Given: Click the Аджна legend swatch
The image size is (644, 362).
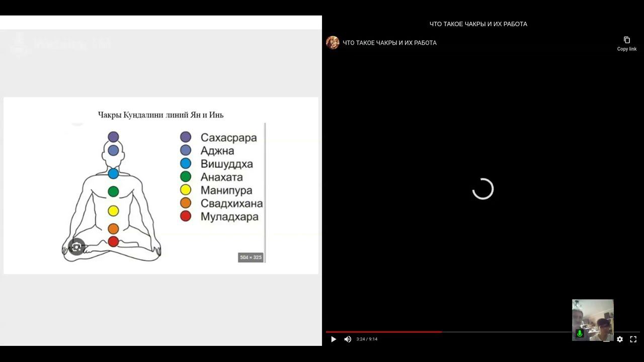Looking at the screenshot, I should coord(186,150).
